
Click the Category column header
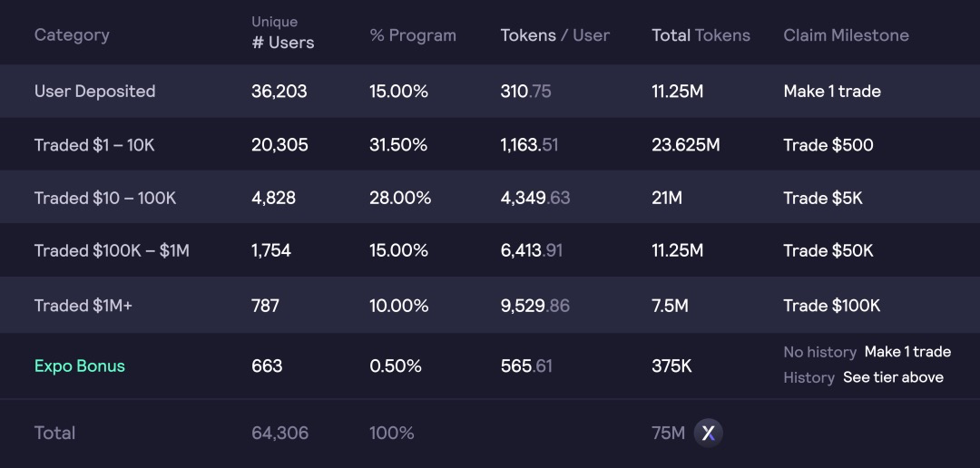[72, 35]
